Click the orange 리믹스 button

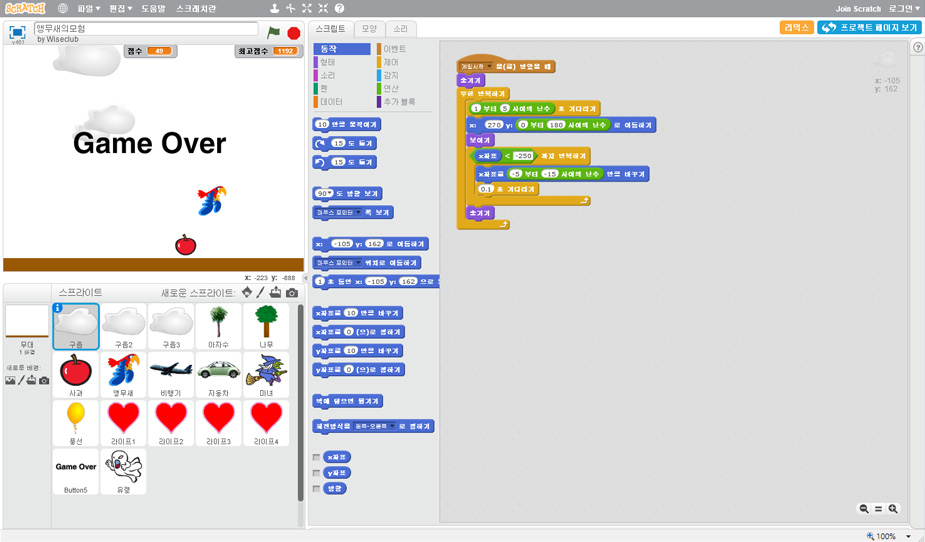[796, 27]
